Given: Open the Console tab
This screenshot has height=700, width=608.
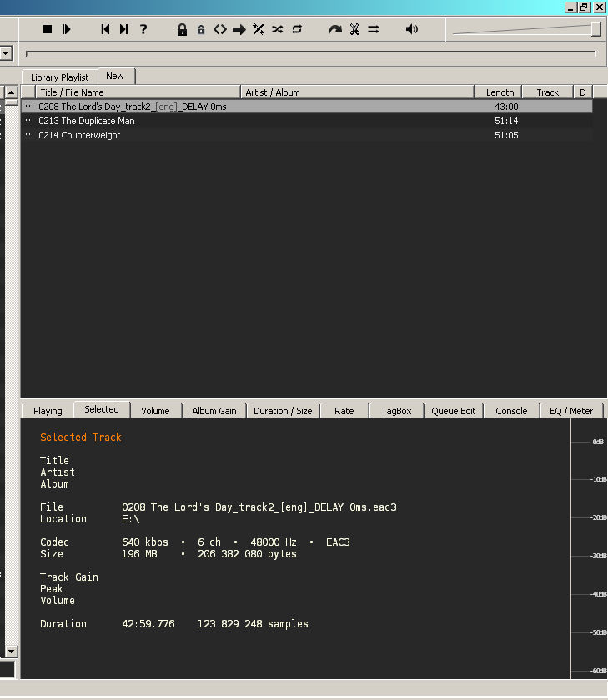Looking at the screenshot, I should (x=511, y=411).
